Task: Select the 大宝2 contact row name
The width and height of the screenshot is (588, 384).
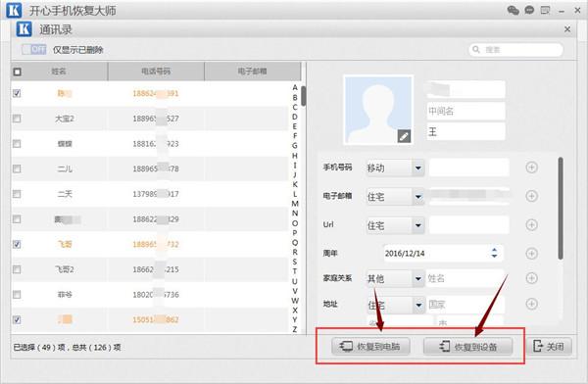Action: [65, 119]
